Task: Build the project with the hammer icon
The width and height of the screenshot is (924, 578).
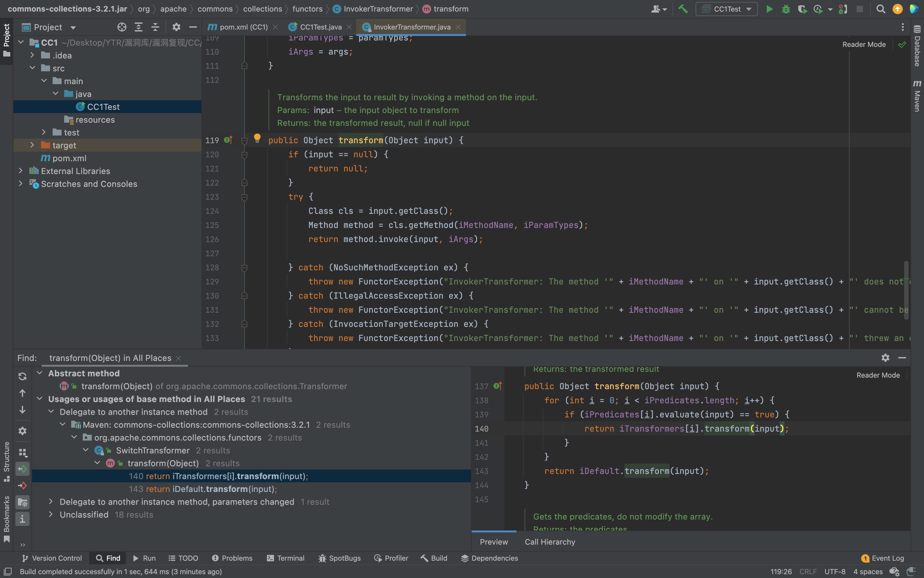Action: click(x=683, y=9)
